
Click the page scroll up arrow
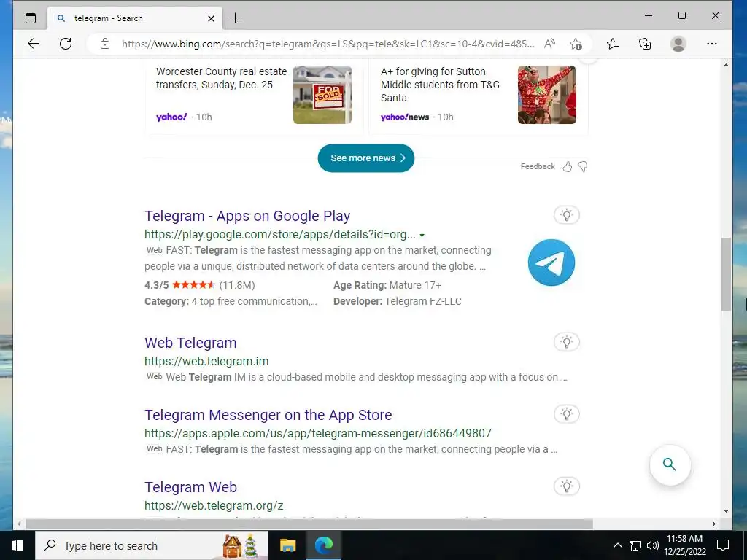click(726, 65)
